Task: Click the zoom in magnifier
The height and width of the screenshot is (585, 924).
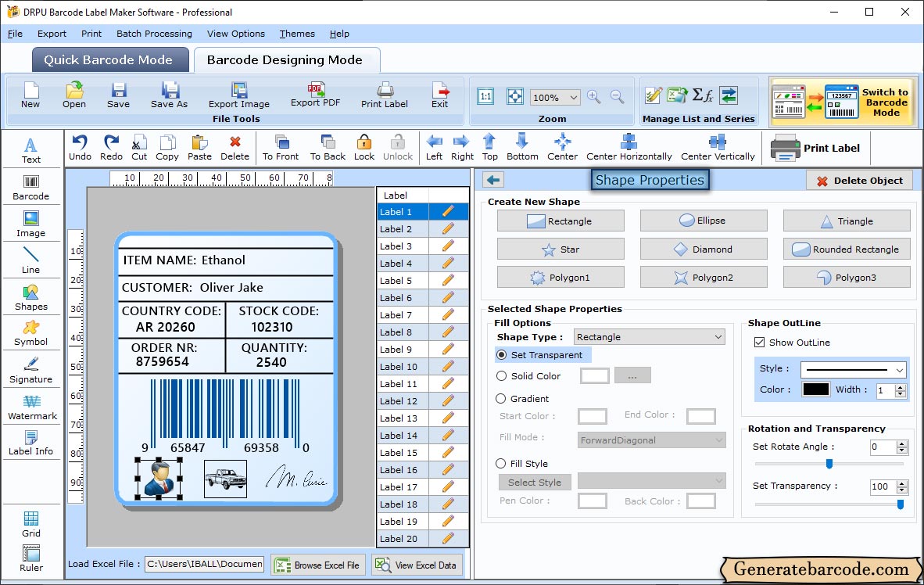Action: (x=594, y=97)
